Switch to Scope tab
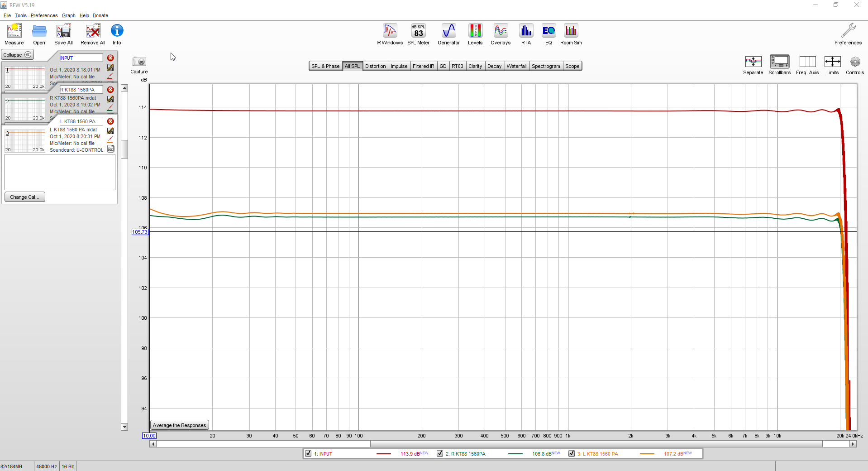 pos(572,66)
